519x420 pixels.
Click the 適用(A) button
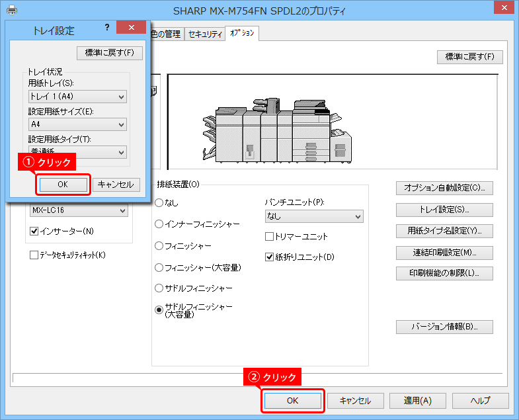418,401
